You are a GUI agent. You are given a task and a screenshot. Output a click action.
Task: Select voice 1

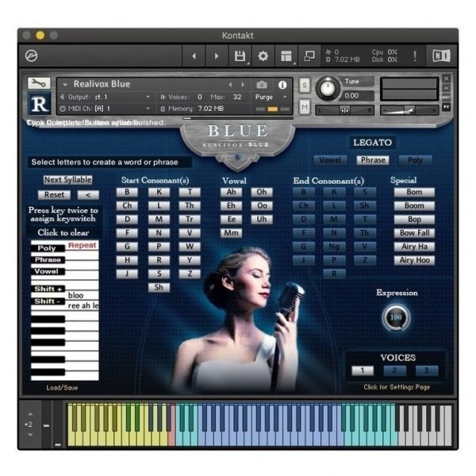(x=363, y=370)
